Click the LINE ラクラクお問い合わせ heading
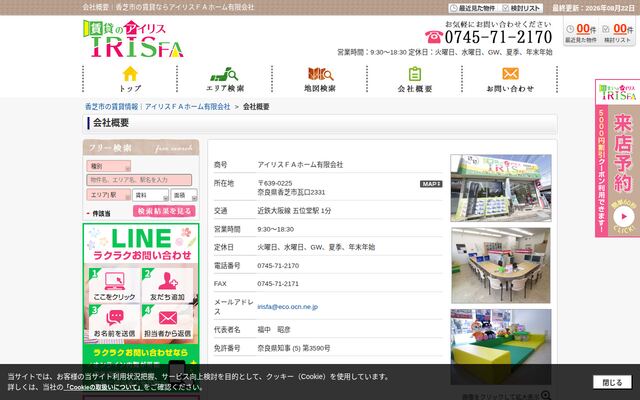 click(x=141, y=244)
